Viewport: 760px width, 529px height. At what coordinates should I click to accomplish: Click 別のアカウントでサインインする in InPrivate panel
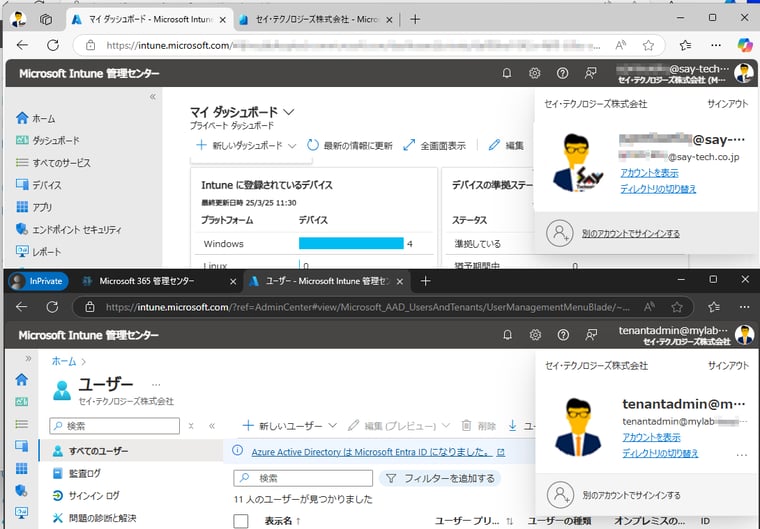pos(632,495)
